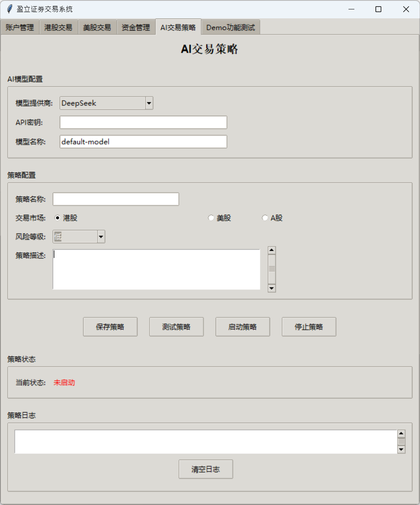Click the 策略描述 scrollbar up arrow

(272, 250)
